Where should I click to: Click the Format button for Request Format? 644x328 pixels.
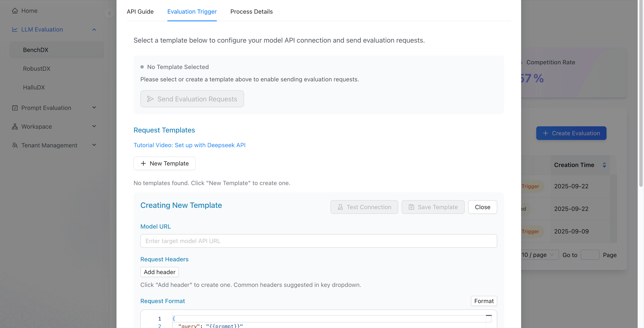[484, 301]
